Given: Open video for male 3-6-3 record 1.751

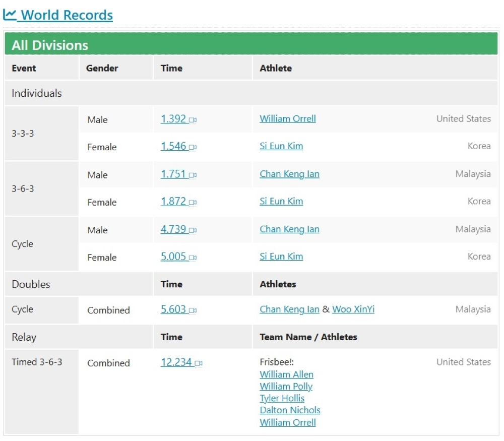Looking at the screenshot, I should [193, 175].
